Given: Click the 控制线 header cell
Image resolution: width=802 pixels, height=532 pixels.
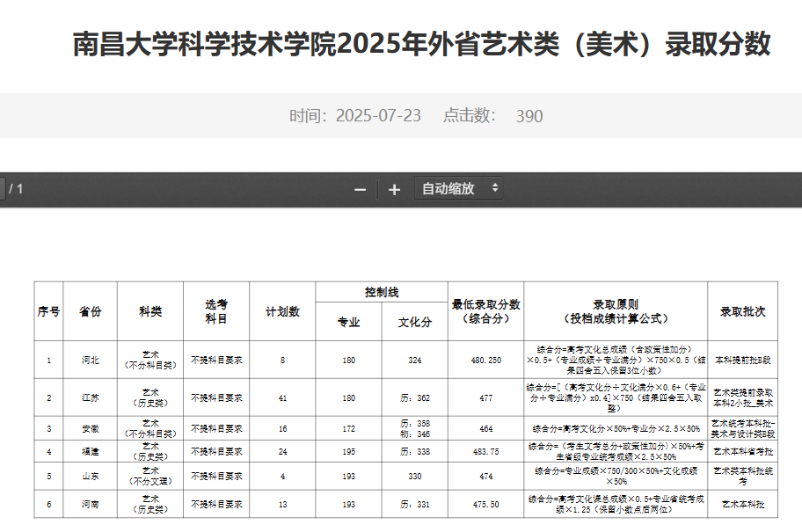Looking at the screenshot, I should (x=382, y=292).
